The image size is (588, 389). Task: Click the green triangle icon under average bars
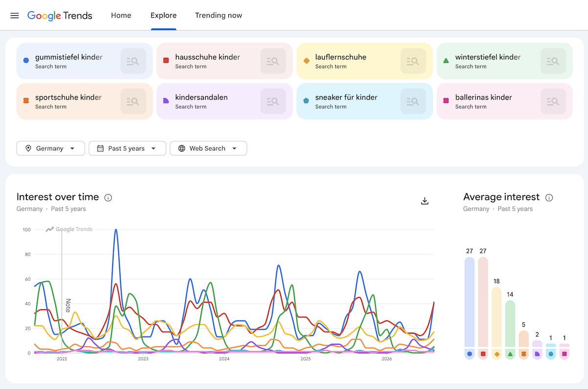[x=510, y=354]
